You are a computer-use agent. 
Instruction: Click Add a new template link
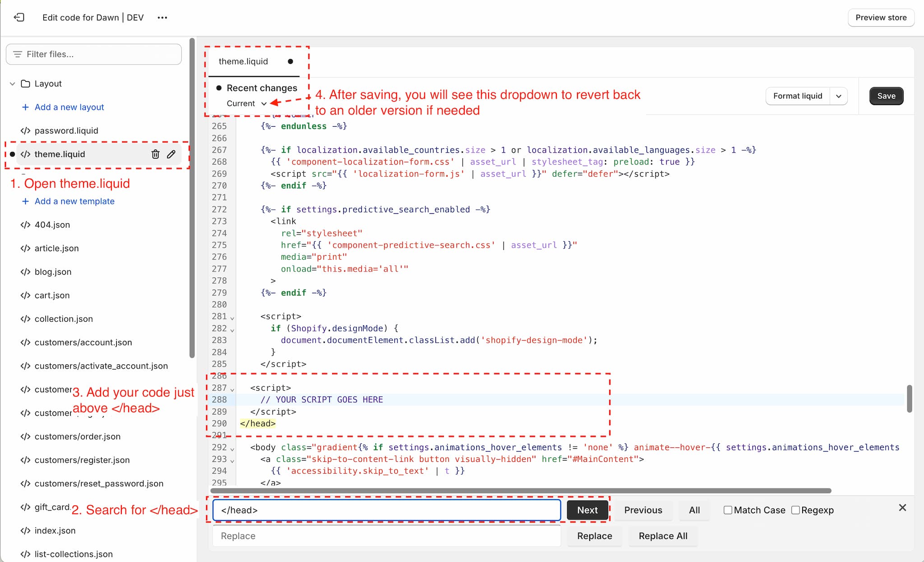tap(74, 201)
